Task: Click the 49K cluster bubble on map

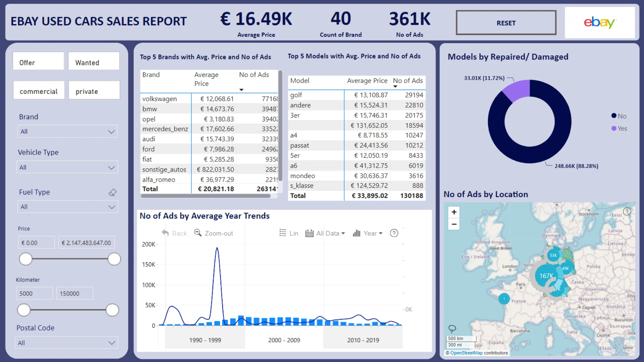Action: click(566, 268)
